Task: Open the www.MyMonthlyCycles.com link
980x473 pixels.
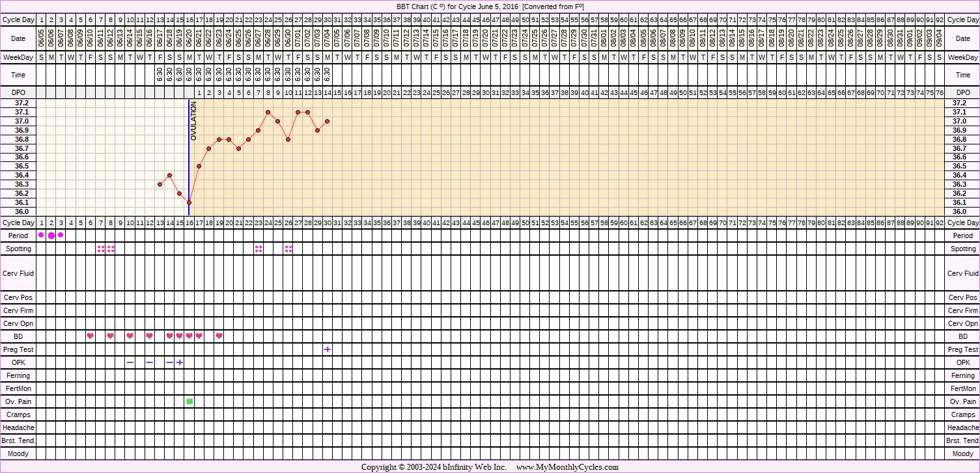Action: (x=567, y=467)
